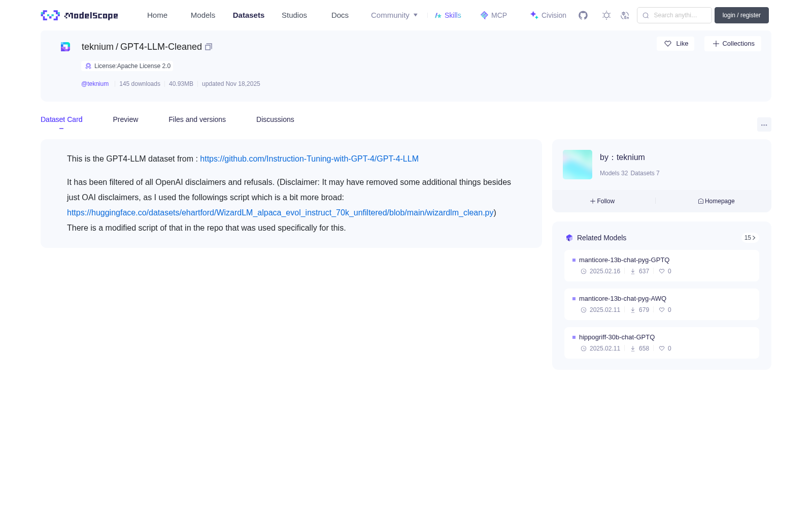Copy dataset name with the copy icon

pos(209,47)
